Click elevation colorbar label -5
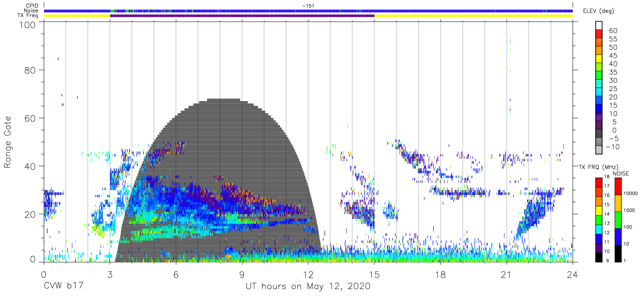Screen dimensions: 644x297 [613, 138]
